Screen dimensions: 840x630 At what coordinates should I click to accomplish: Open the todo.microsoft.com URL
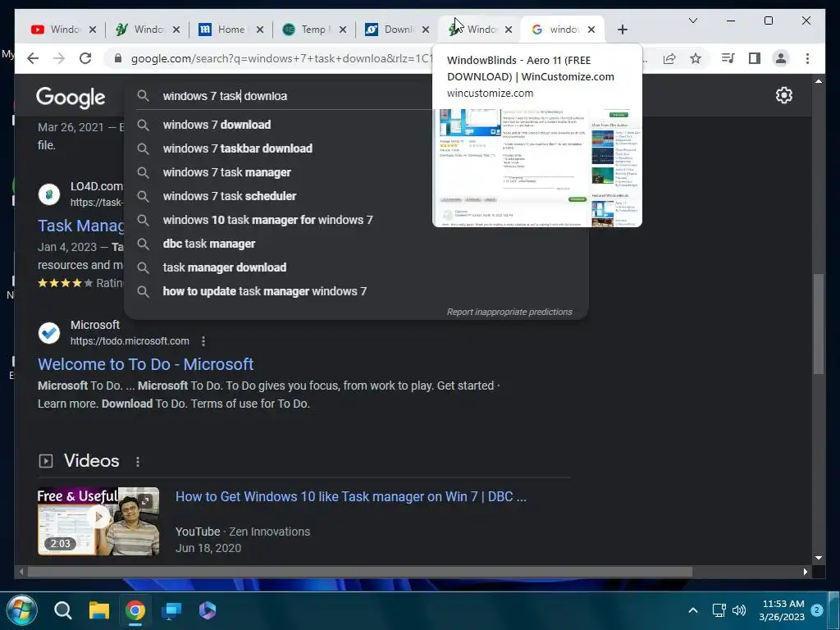point(130,340)
